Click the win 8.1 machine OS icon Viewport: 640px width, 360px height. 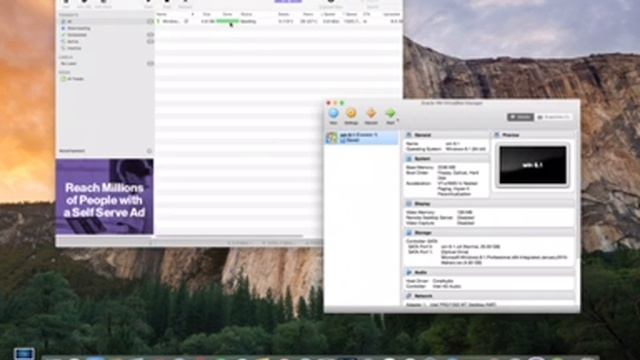pos(331,138)
